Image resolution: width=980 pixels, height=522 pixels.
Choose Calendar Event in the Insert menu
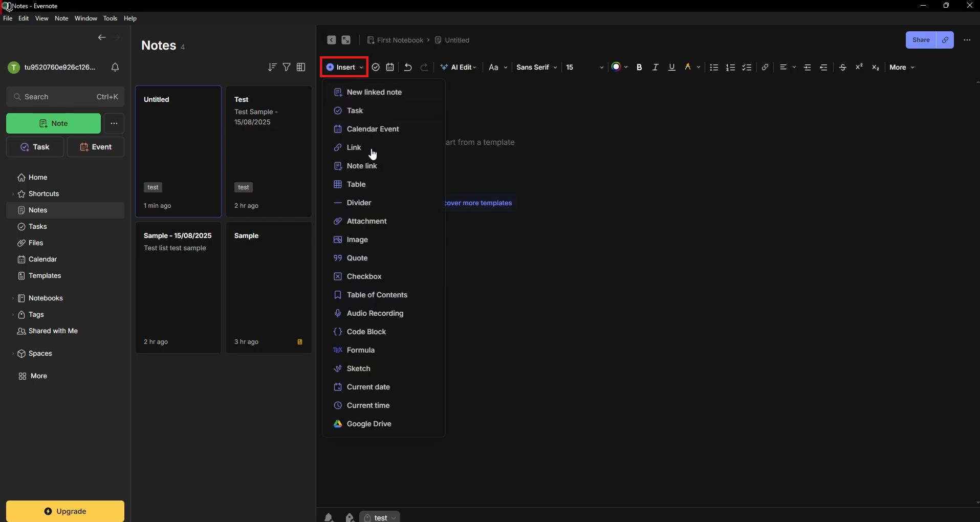383,129
